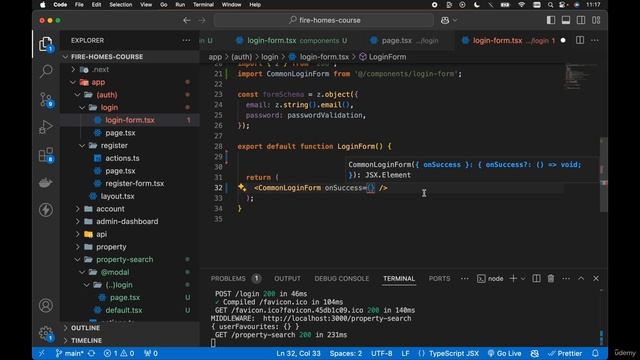
Task: Click Prettier in the status bar
Action: click(565, 353)
